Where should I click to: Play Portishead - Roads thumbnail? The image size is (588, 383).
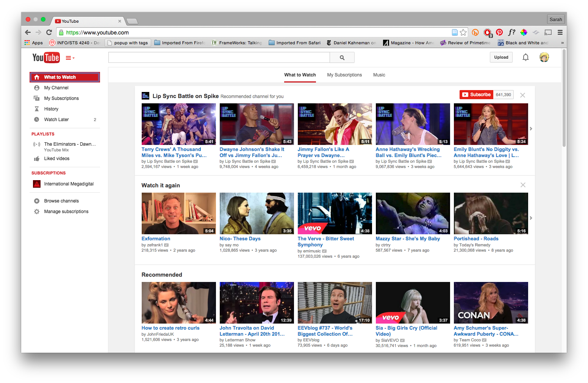491,213
